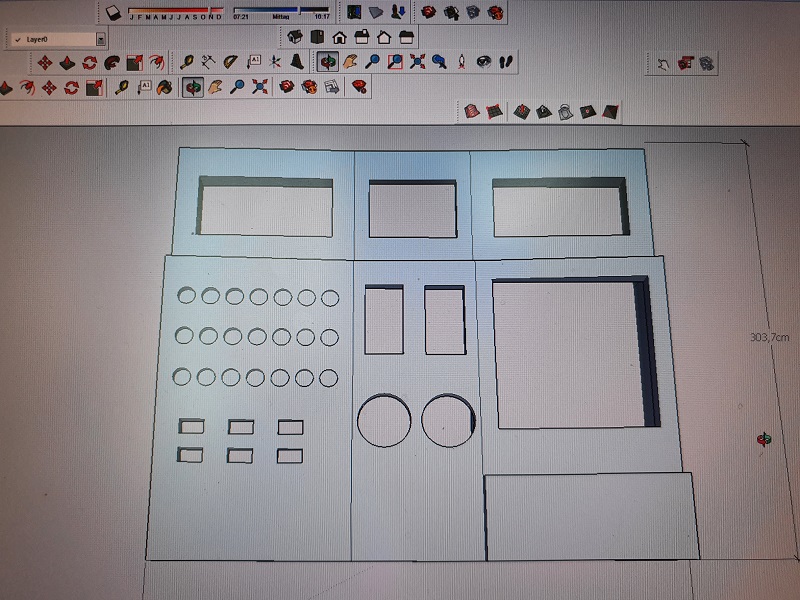Activate the Walk footprints tool
This screenshot has width=800, height=600.
pos(505,62)
